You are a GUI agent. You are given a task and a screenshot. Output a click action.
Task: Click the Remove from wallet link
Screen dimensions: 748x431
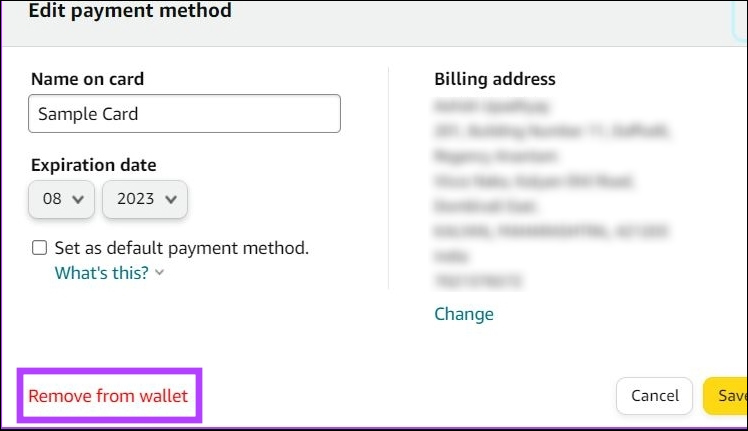(108, 396)
